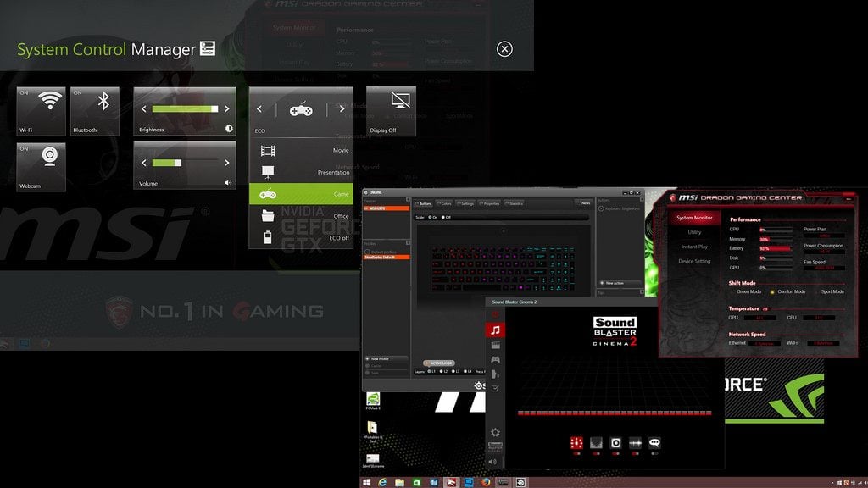Set Scale to Off in SteelSeries Engine
The image size is (868, 488).
446,217
